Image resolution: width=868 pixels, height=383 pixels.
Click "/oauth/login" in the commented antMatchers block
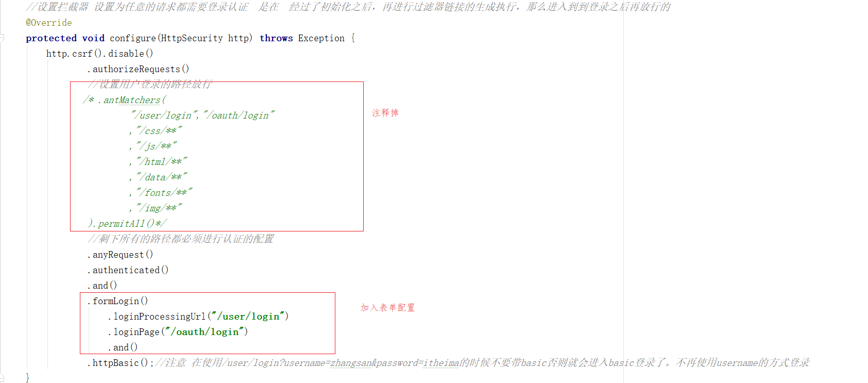(239, 115)
